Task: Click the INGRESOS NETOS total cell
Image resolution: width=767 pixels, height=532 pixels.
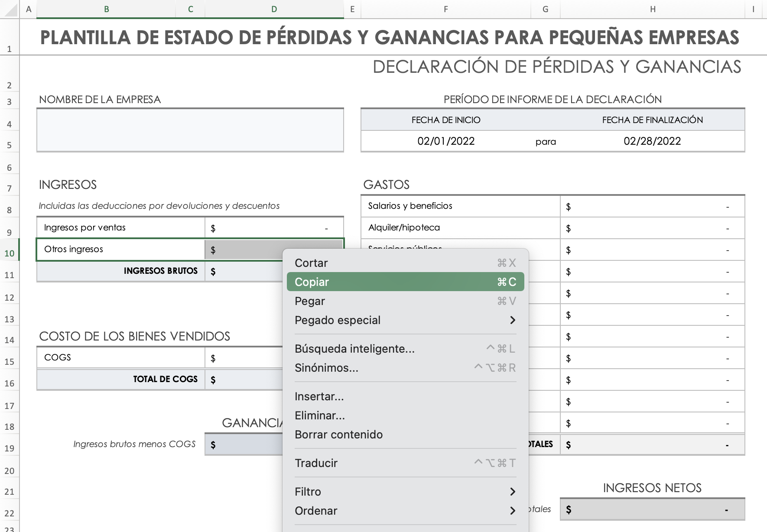Action: tap(653, 509)
